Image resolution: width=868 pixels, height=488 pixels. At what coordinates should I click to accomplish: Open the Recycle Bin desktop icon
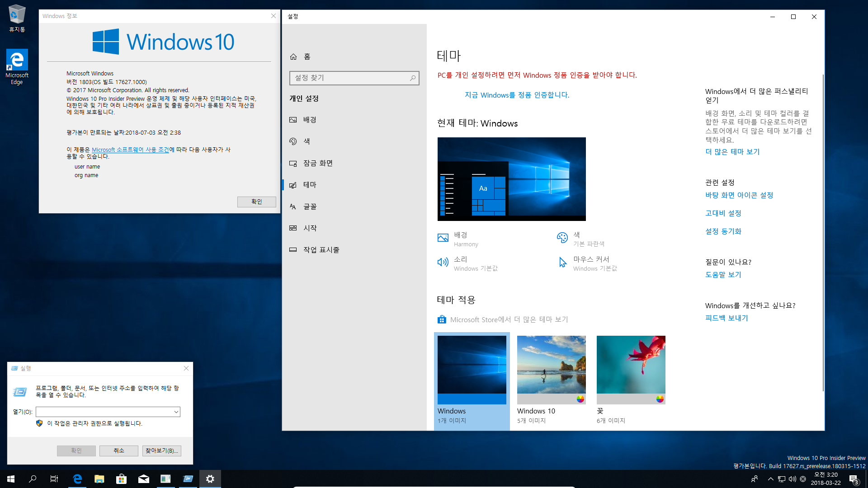coord(17,19)
